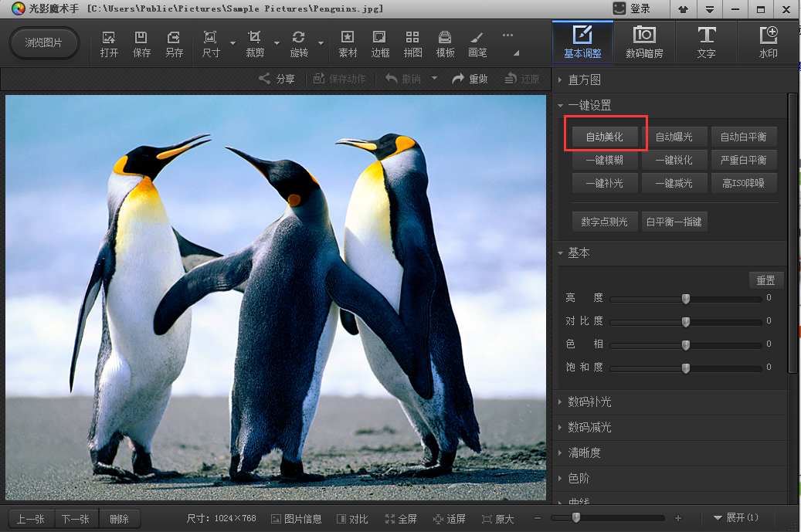This screenshot has height=532, width=801.
Task: Toggle 全屏 (Fullscreen) mode
Action: click(401, 519)
